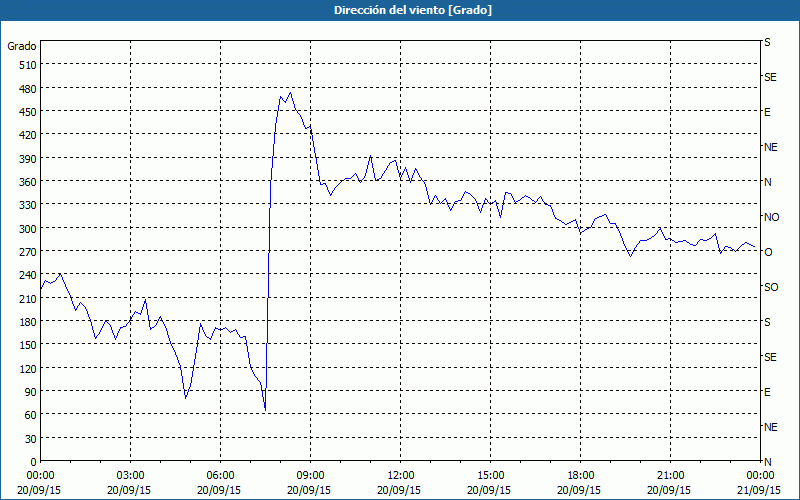Screen dimensions: 800x500
Task: Click the 15:00 time axis label
Action: coord(490,476)
